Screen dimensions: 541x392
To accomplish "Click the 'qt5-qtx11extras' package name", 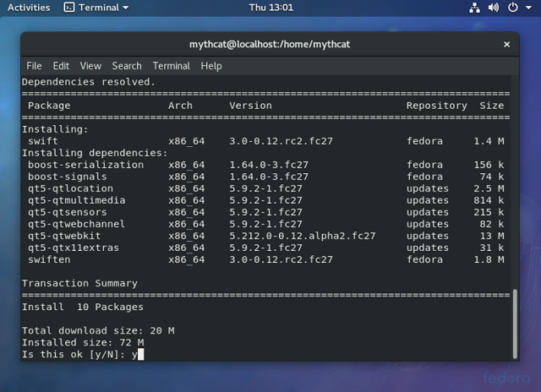I will 74,248.
